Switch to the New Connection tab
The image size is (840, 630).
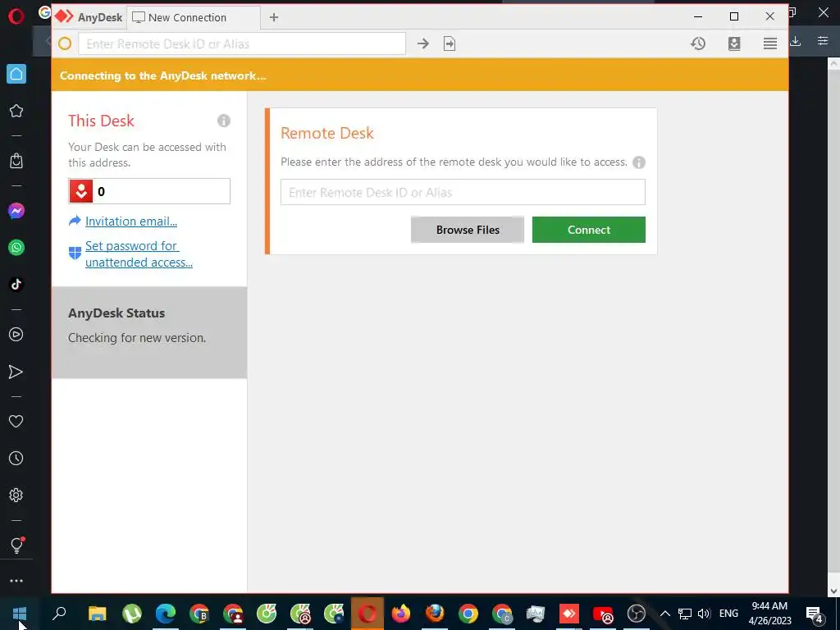pos(194,18)
